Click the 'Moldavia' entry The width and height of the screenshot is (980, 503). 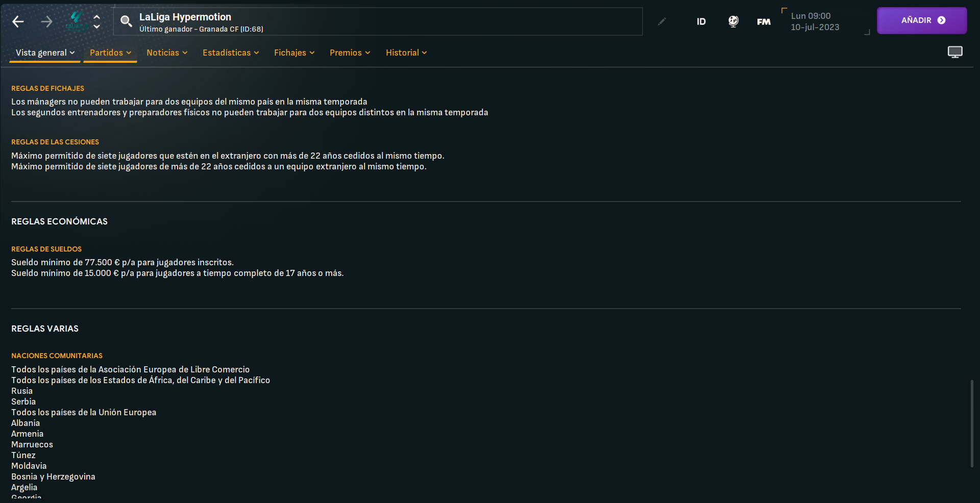(29, 466)
